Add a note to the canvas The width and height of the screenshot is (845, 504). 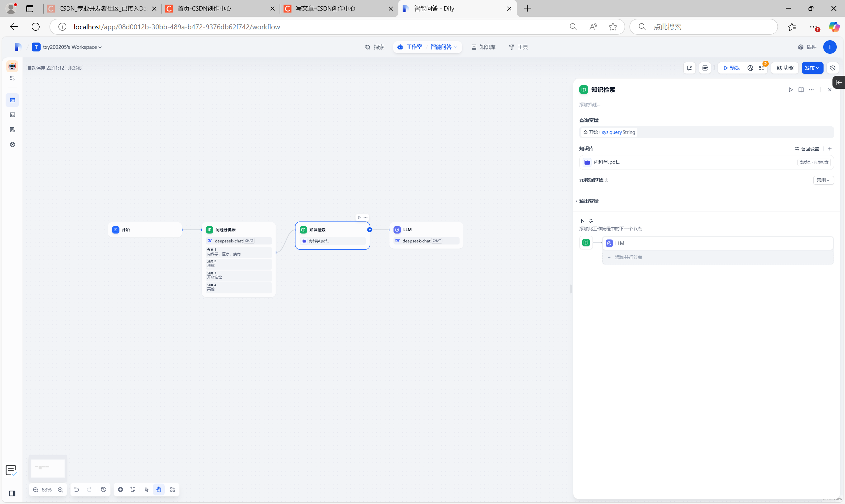tap(133, 489)
